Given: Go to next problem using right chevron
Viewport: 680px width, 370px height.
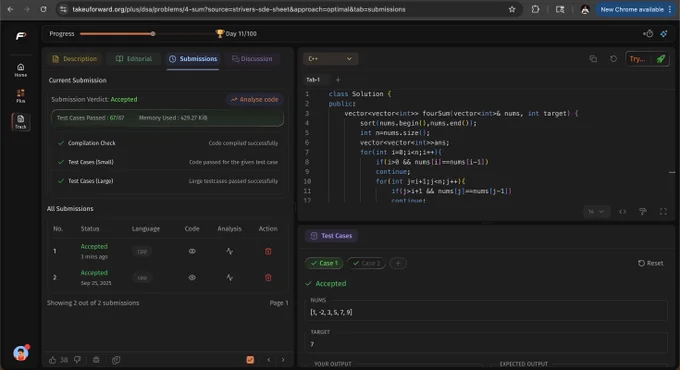Looking at the screenshot, I should click(283, 360).
